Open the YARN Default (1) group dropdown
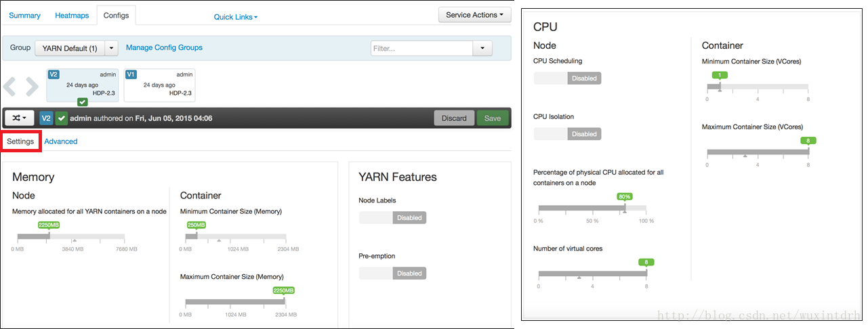This screenshot has height=329, width=868. tap(70, 48)
